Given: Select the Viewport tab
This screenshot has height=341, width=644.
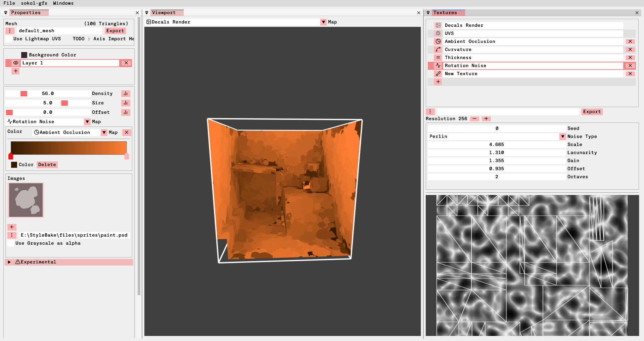Looking at the screenshot, I should 167,13.
